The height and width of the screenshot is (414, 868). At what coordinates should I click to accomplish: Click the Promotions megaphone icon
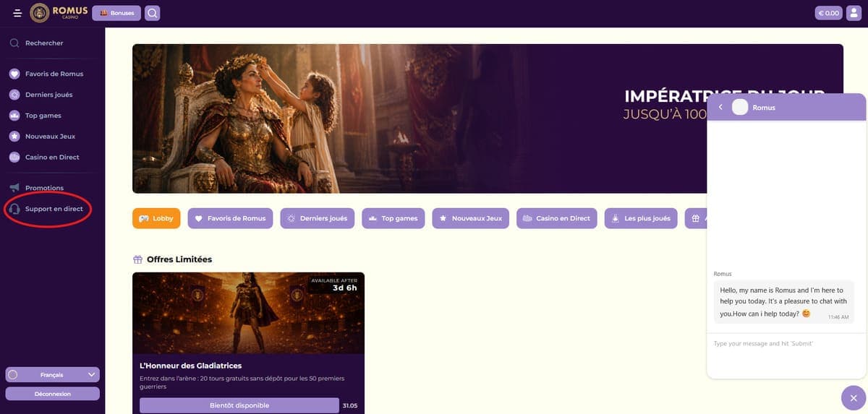click(x=14, y=188)
